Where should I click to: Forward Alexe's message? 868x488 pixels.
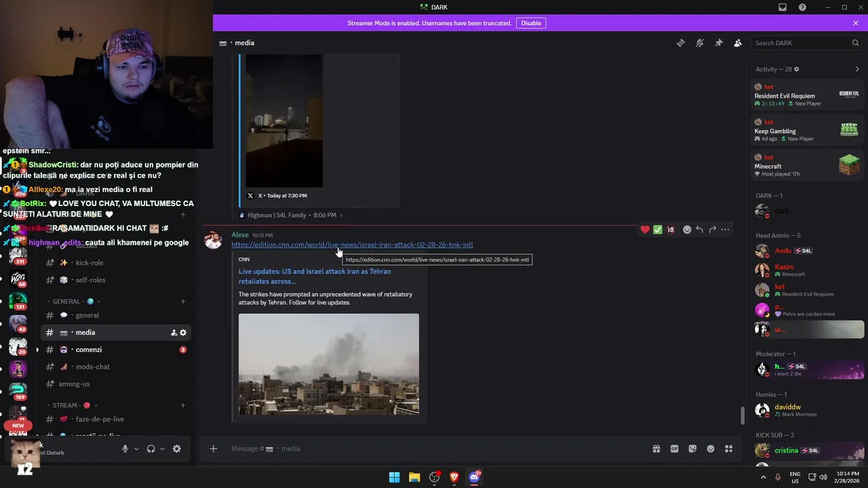coord(713,230)
